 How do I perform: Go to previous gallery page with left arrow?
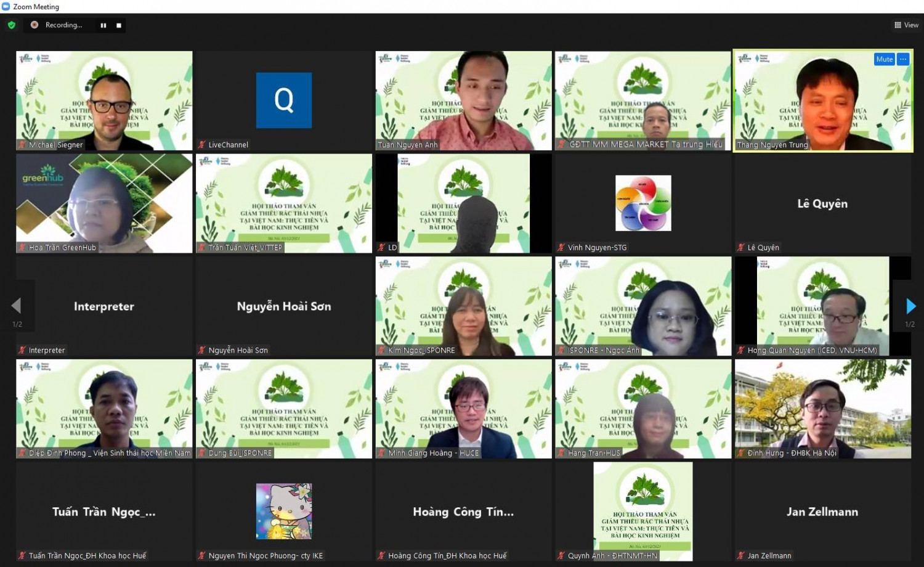click(17, 306)
